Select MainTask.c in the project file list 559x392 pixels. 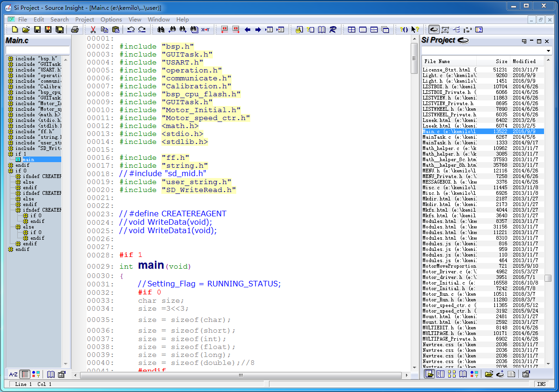(436, 137)
